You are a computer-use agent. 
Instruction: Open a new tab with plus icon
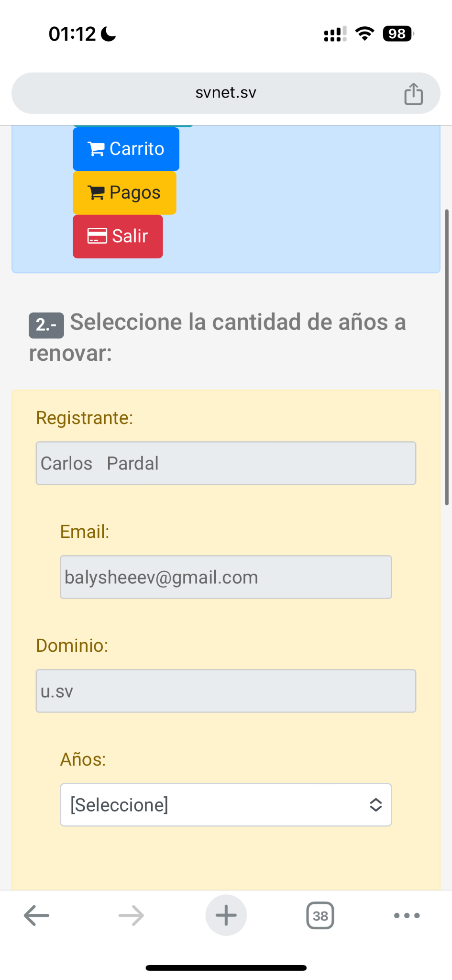(226, 915)
